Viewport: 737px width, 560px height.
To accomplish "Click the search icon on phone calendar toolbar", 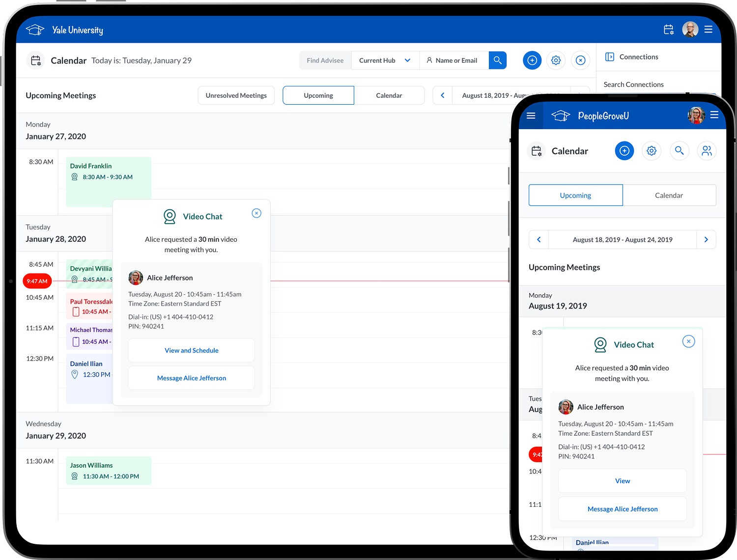I will pyautogui.click(x=679, y=151).
